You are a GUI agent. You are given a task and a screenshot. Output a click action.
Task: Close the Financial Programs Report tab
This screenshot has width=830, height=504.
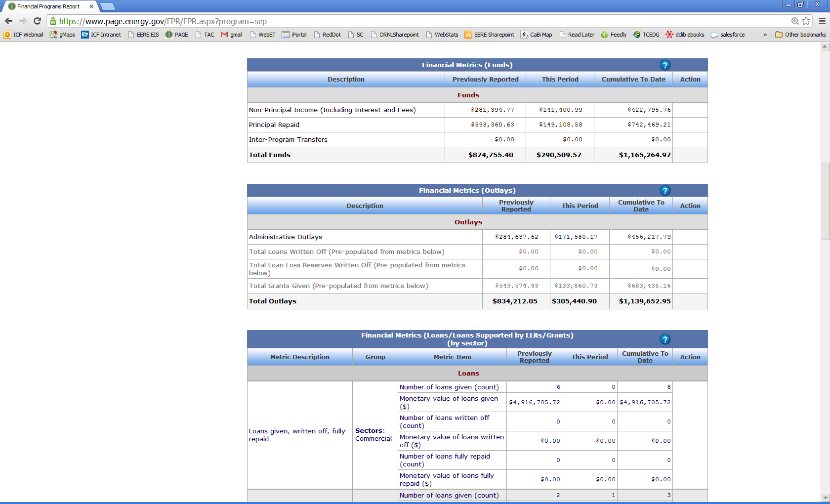91,6
